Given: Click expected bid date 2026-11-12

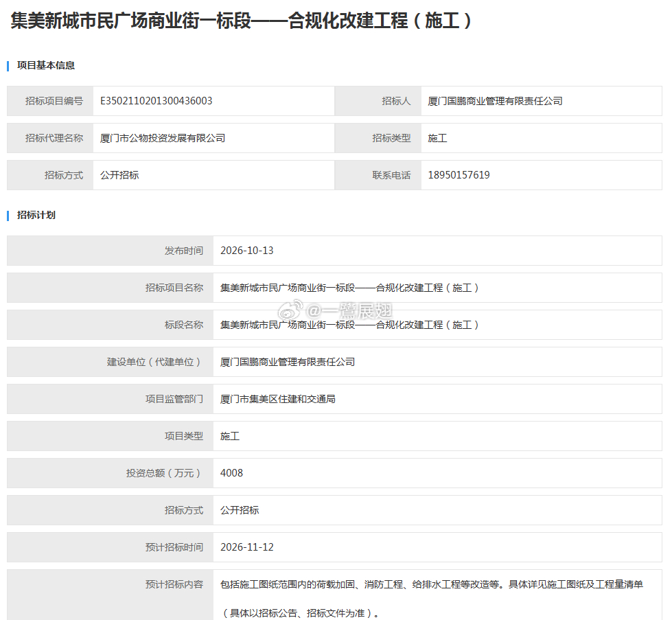Looking at the screenshot, I should (x=247, y=547).
